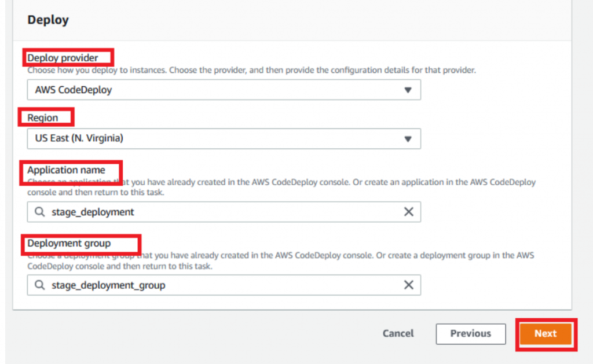Focus the stage_deployment_group input field

tap(220, 285)
